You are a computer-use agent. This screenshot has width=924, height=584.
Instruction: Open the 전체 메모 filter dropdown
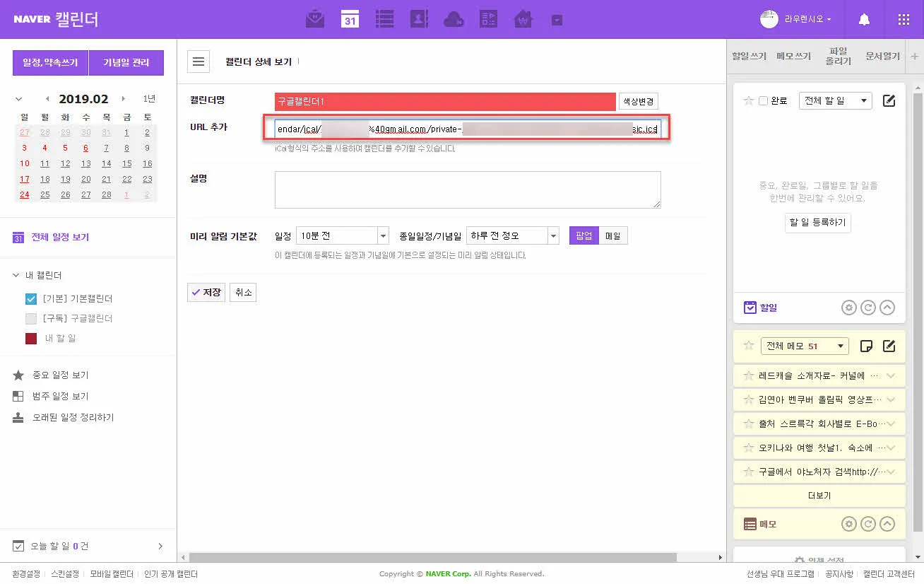click(x=804, y=346)
